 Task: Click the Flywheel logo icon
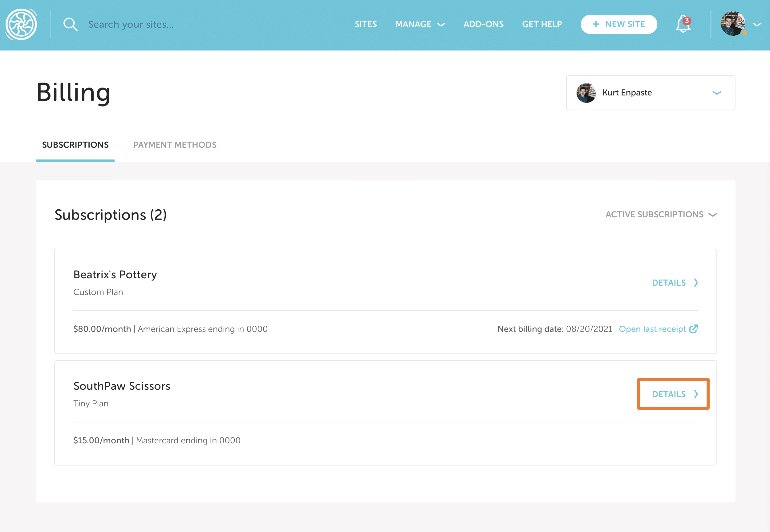click(21, 24)
